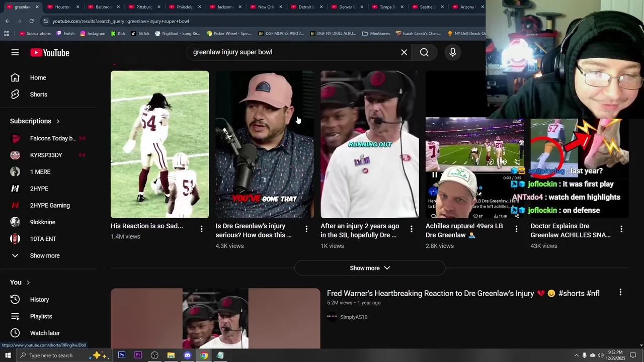644x362 pixels.
Task: Play the 'His Reaction is so Sad' short thumbnail
Action: (x=159, y=144)
